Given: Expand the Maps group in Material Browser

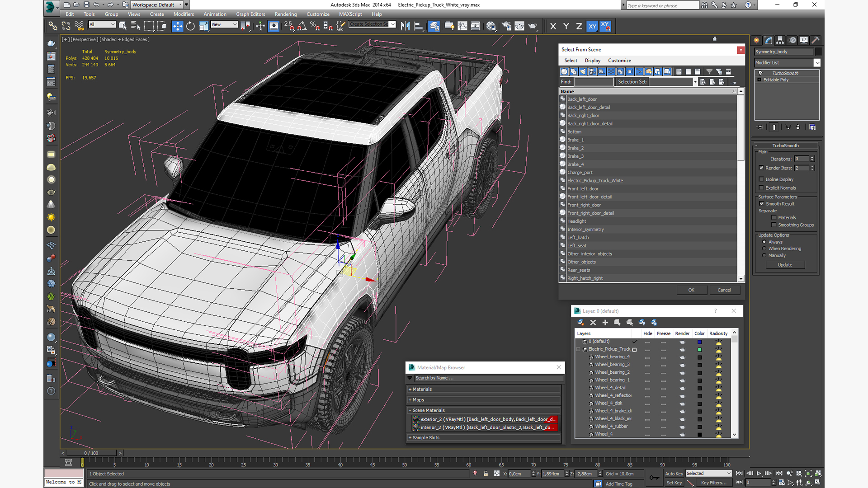Looking at the screenshot, I should [x=484, y=400].
